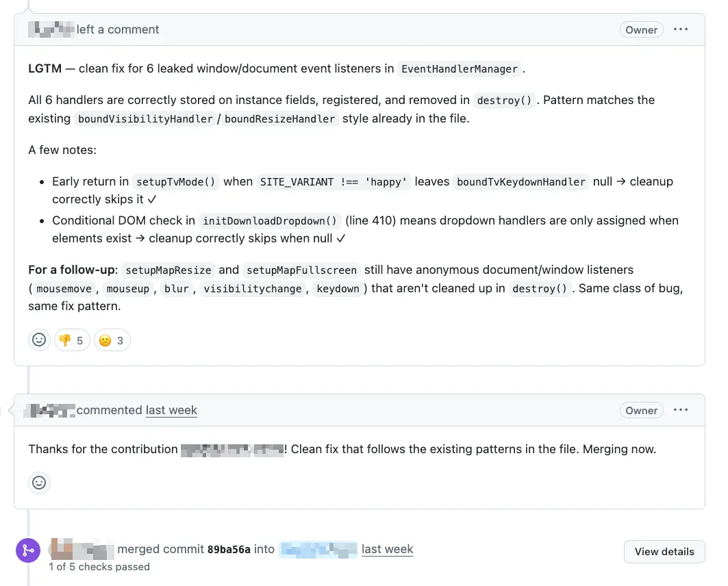Click the 'last week' timestamp on second comment
This screenshot has width=728, height=586.
pyautogui.click(x=171, y=410)
